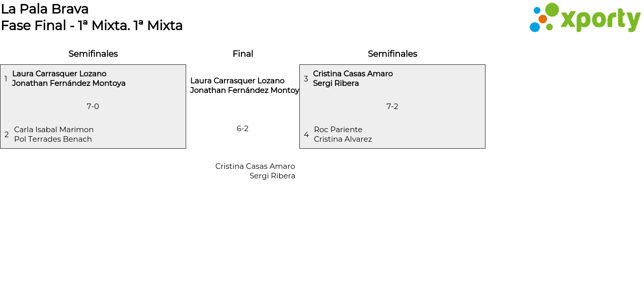
Task: Click Laura Carrasquer Lozano in the seed 1 box
Action: [x=59, y=74]
